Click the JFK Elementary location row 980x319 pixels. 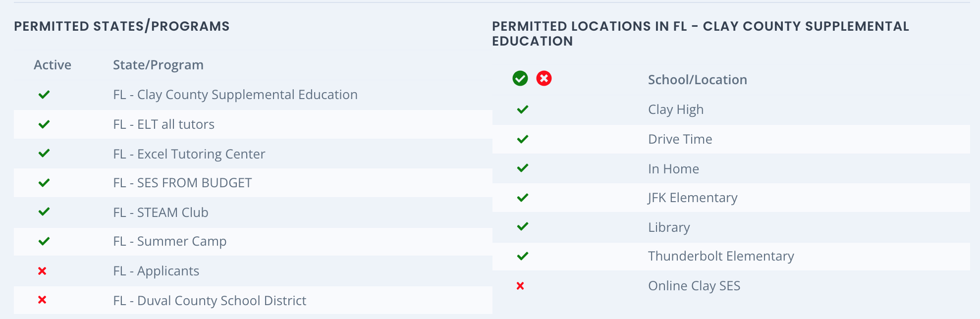731,198
